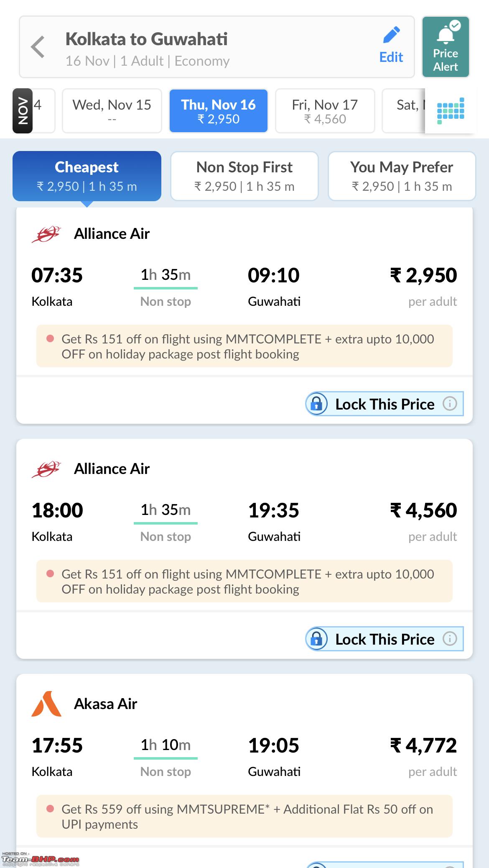Tap the back arrow beside Kolkata to Guwahati
This screenshot has width=489, height=868.
pyautogui.click(x=38, y=47)
